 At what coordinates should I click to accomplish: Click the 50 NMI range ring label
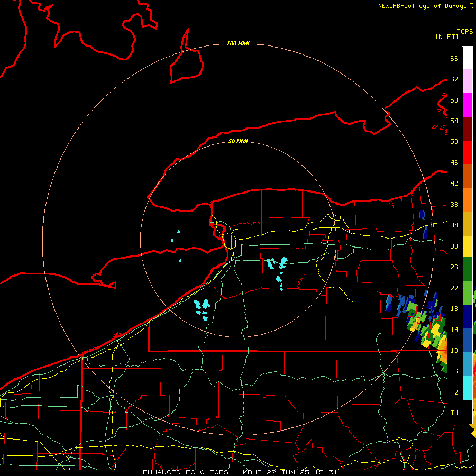[x=238, y=141]
